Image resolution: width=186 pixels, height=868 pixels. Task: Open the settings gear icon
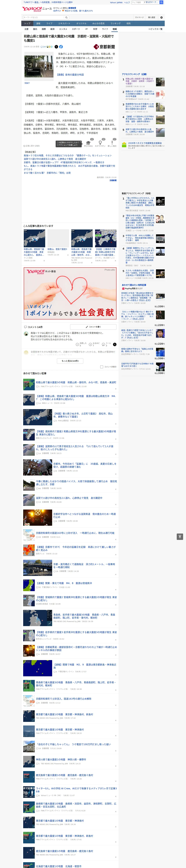161,18
